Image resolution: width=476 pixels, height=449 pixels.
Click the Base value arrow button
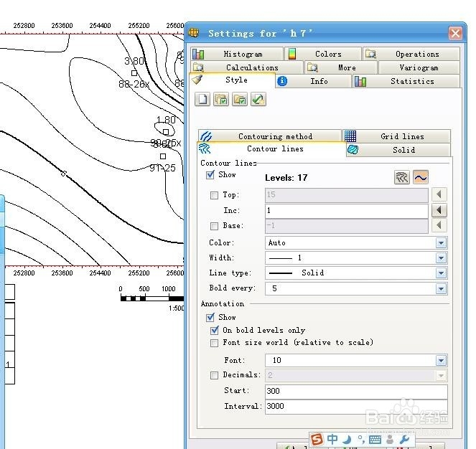(439, 225)
